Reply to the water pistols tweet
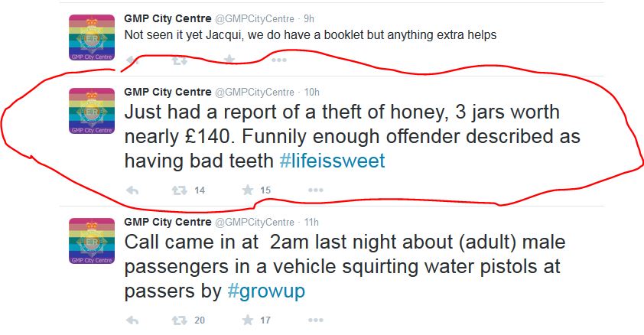Image resolution: width=644 pixels, height=335 pixels. pos(132,320)
